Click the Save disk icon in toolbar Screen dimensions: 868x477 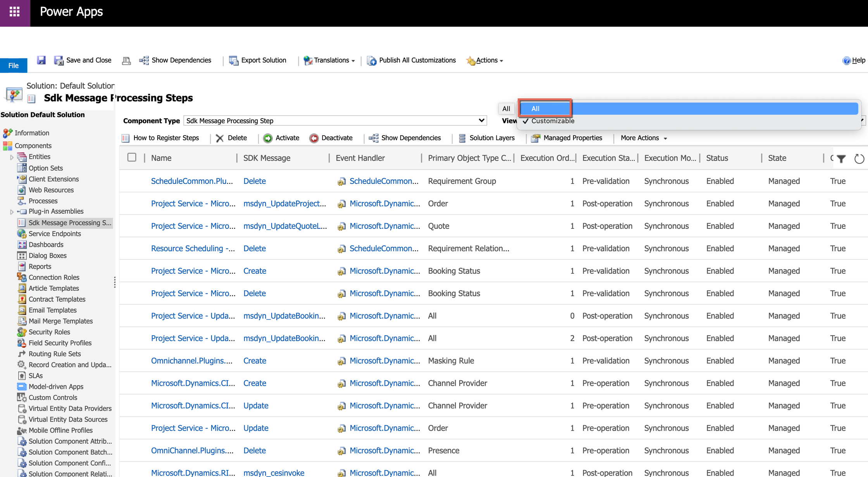tap(41, 60)
